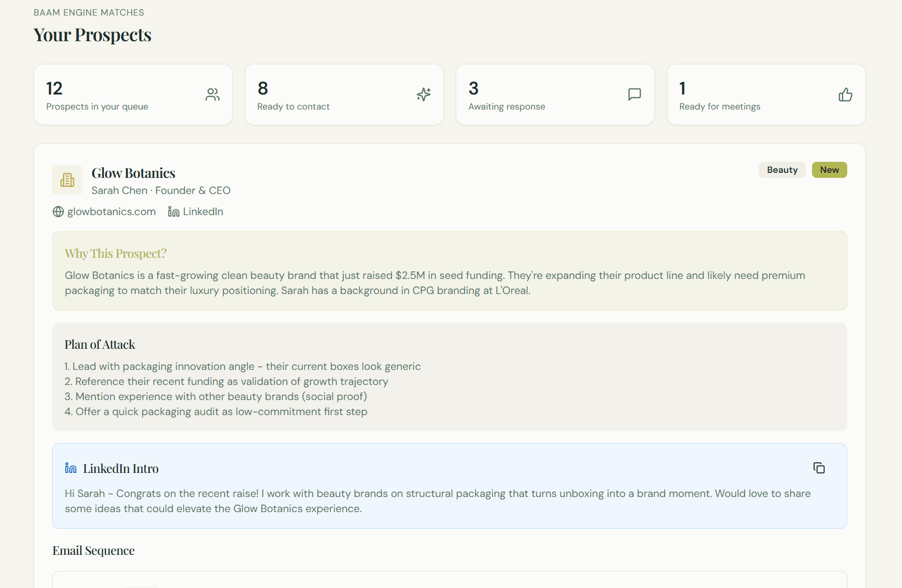Select the LinkedIn icon next to Sarah's profile
This screenshot has width=902, height=588.
click(x=173, y=212)
